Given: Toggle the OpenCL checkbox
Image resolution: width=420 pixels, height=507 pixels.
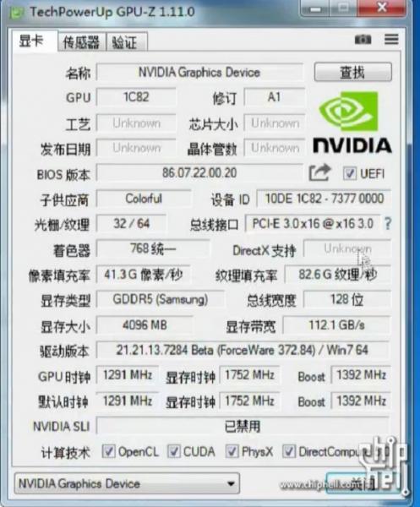Looking at the screenshot, I should 108,450.
